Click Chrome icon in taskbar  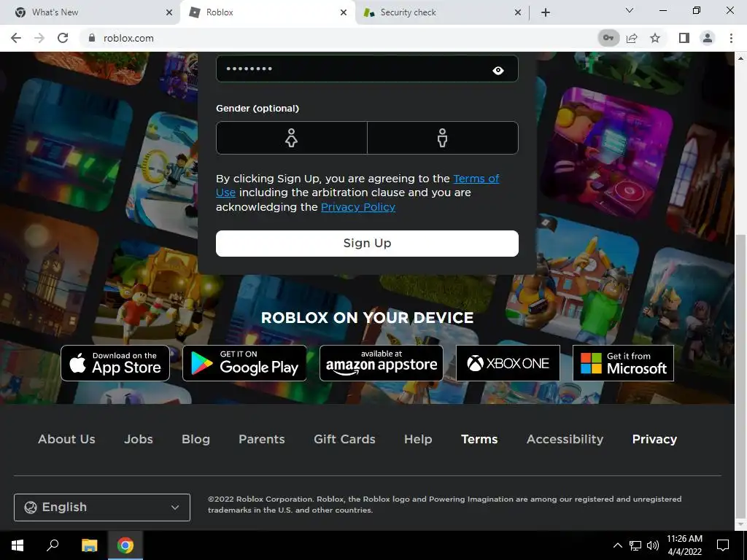click(125, 545)
